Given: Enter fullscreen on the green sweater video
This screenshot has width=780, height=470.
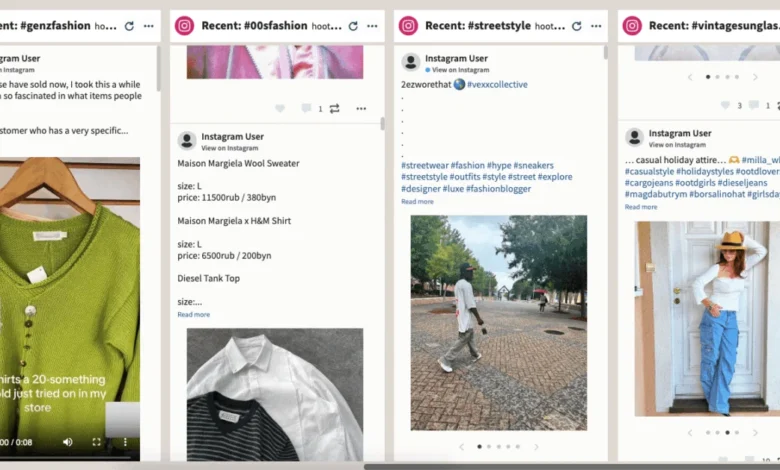Looking at the screenshot, I should pyautogui.click(x=97, y=441).
